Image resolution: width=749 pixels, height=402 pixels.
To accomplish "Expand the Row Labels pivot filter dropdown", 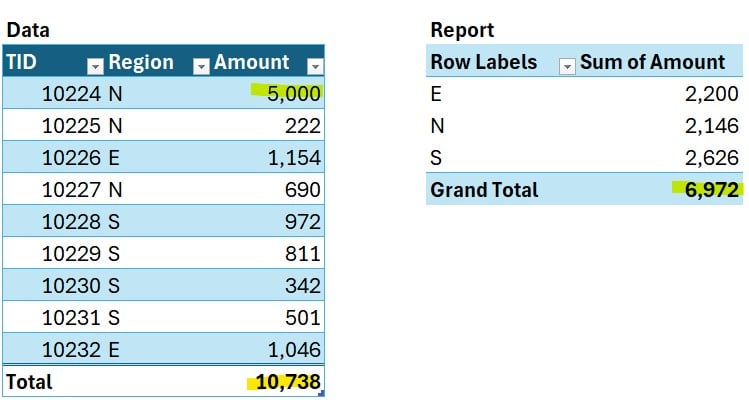I will (566, 64).
